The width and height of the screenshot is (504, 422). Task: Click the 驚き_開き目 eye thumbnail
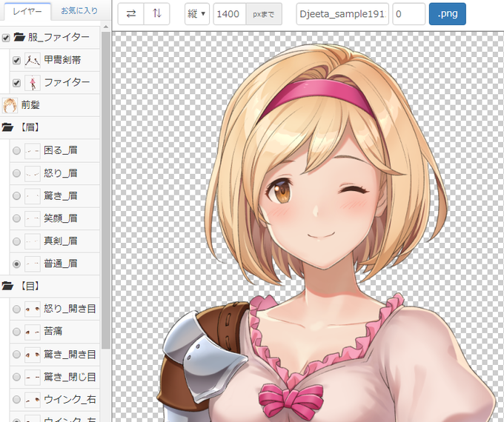33,355
